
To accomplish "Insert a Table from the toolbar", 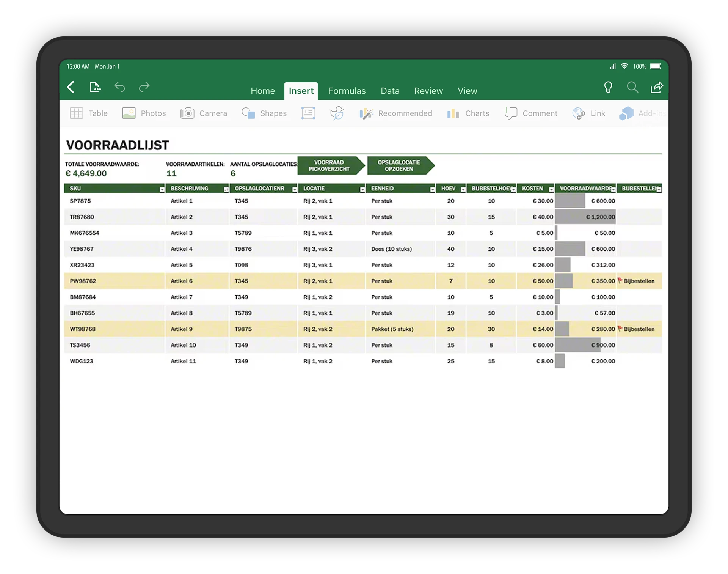I will tap(88, 113).
